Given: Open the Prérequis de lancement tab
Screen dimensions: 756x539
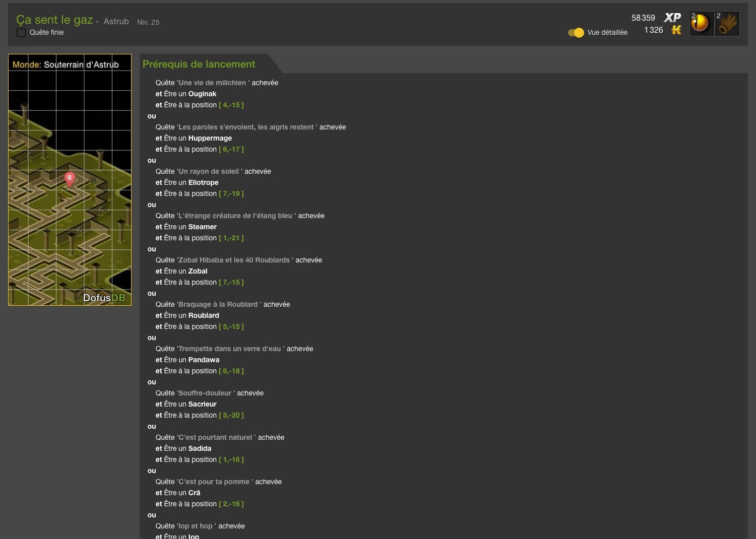Looking at the screenshot, I should click(x=199, y=64).
